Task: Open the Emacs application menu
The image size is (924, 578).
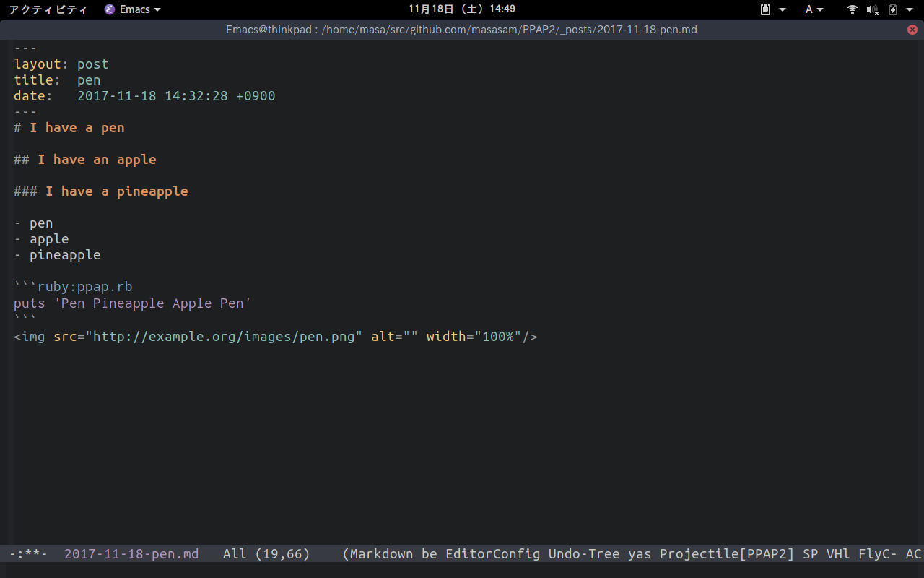Action: (133, 9)
